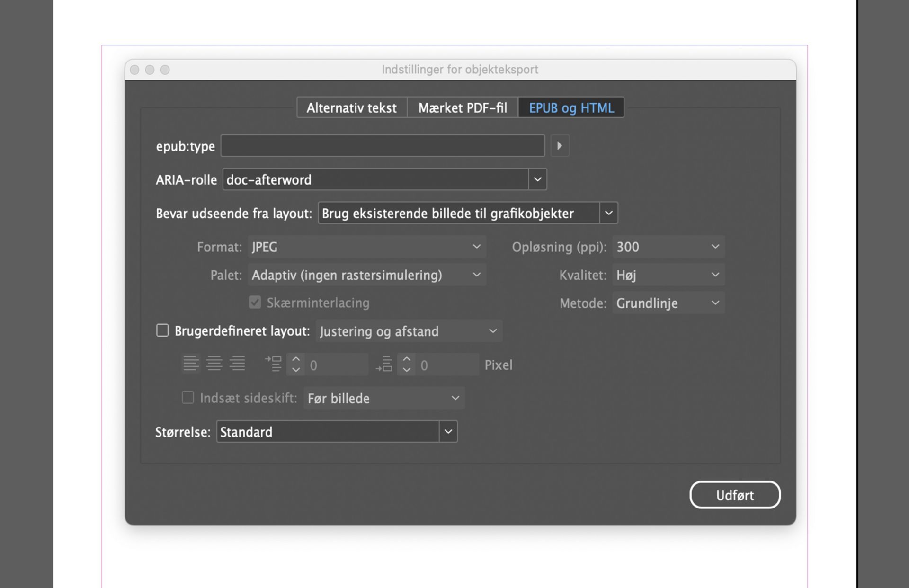This screenshot has width=909, height=588.
Task: Expand the Størrelse dropdown showing Standard
Action: 447,431
